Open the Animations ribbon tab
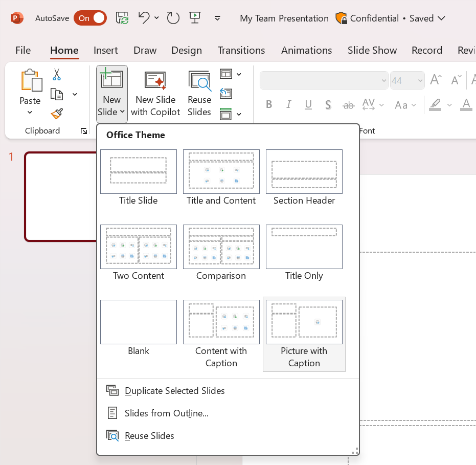Image resolution: width=476 pixels, height=465 pixels. (306, 50)
